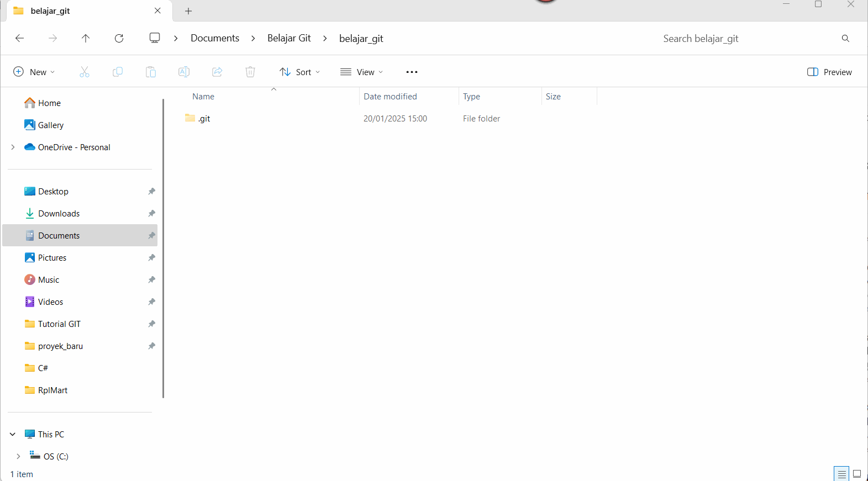Click the Cut scissors icon
This screenshot has width=868, height=481.
(85, 72)
